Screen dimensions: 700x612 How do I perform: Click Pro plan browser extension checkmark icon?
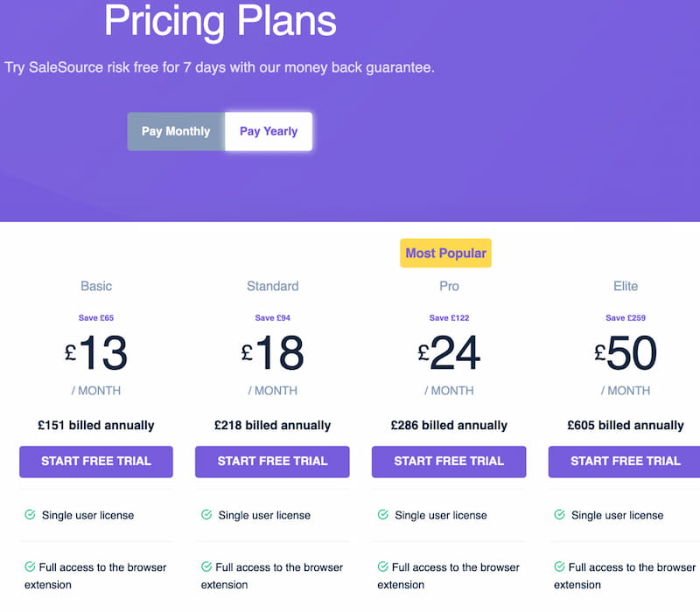pos(383,567)
